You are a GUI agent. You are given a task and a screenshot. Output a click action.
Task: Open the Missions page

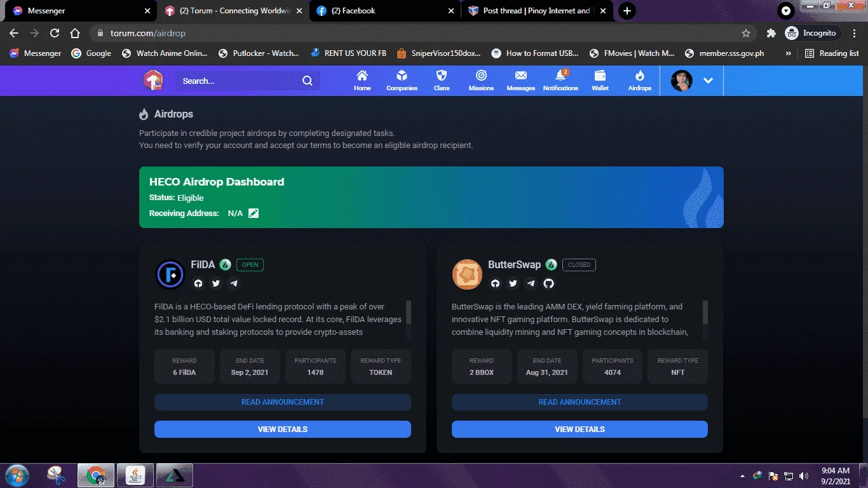(x=481, y=81)
